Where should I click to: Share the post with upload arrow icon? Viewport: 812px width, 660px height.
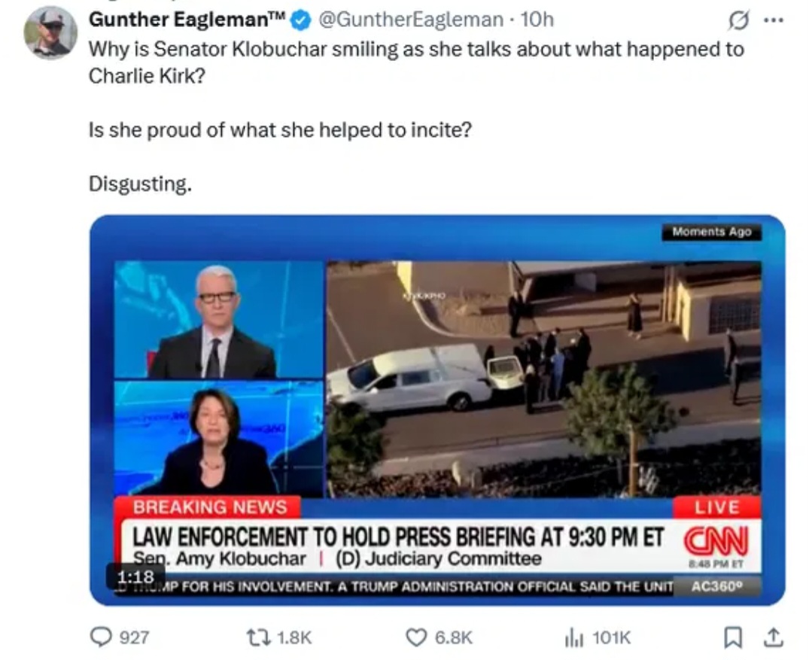pos(773,637)
